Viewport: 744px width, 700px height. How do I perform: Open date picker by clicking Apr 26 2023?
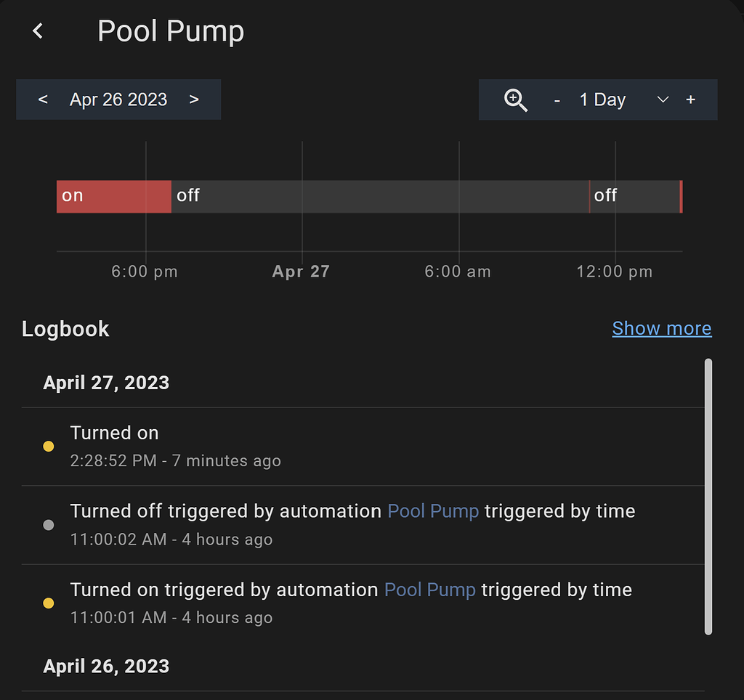coord(118,99)
